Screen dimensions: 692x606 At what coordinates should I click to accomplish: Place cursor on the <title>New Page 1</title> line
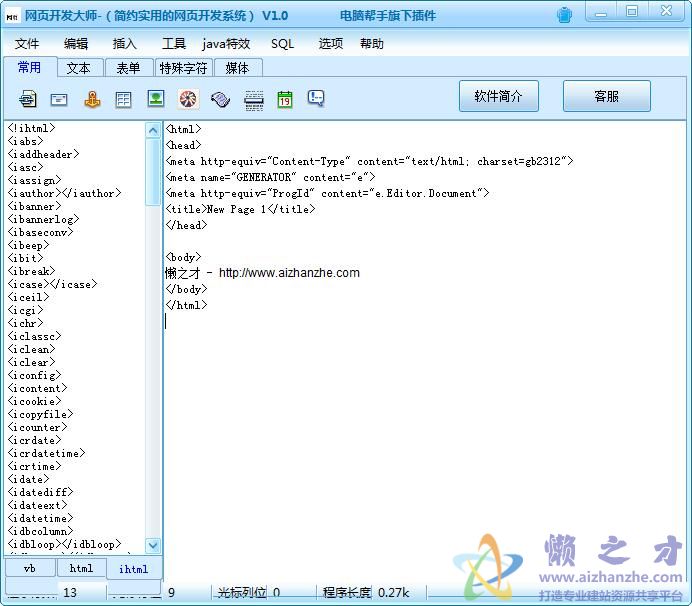pos(241,209)
